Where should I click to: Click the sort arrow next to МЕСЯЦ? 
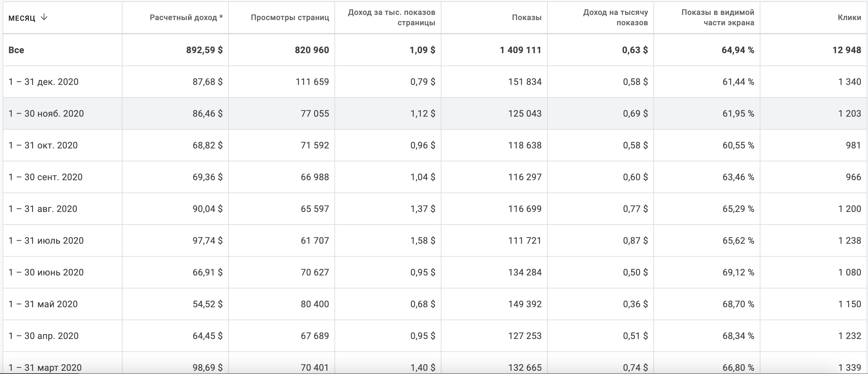point(44,17)
